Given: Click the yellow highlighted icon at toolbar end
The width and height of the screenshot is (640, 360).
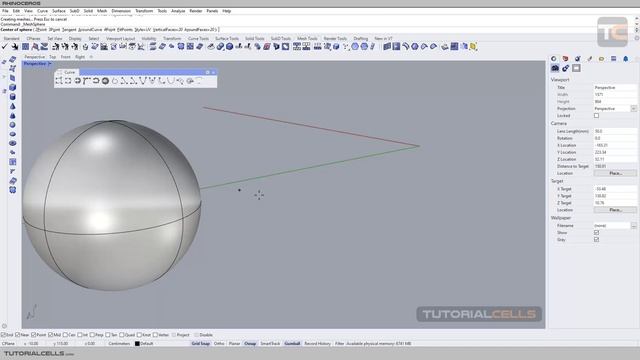Looking at the screenshot, I should tap(473, 47).
